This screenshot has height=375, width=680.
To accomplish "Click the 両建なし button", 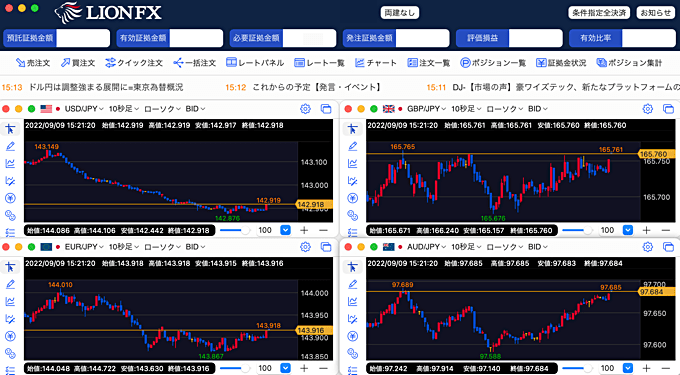I will [x=400, y=13].
